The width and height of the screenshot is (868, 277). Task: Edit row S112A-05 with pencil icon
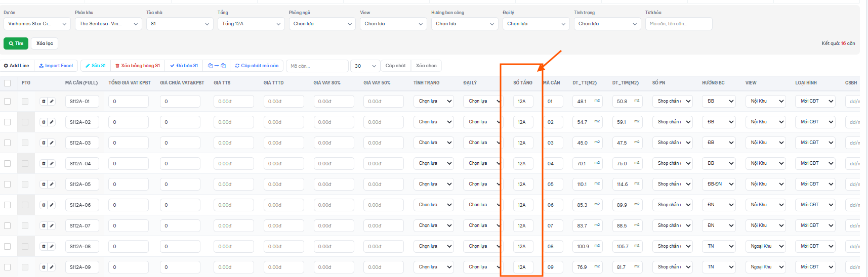pos(52,184)
